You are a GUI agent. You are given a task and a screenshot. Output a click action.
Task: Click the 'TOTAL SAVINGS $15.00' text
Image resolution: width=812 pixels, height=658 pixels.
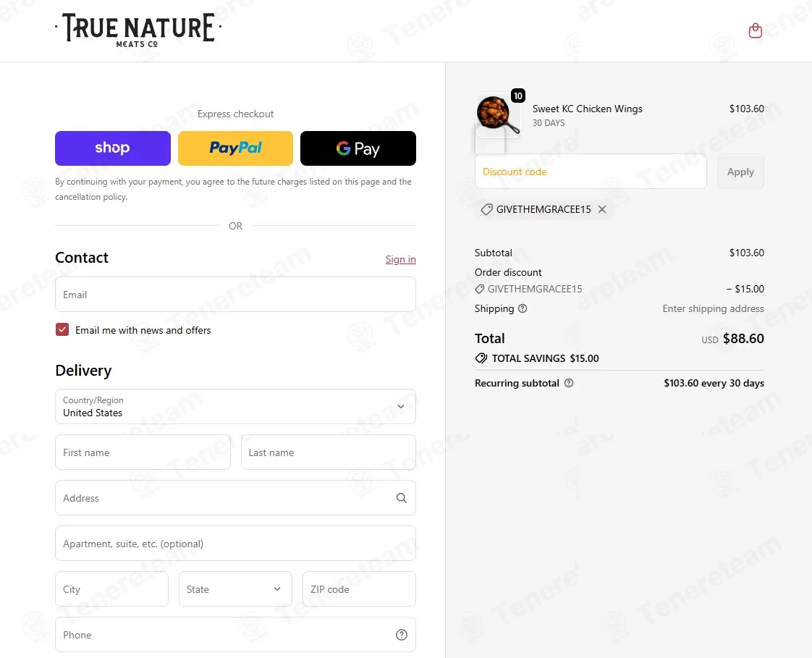pos(545,358)
